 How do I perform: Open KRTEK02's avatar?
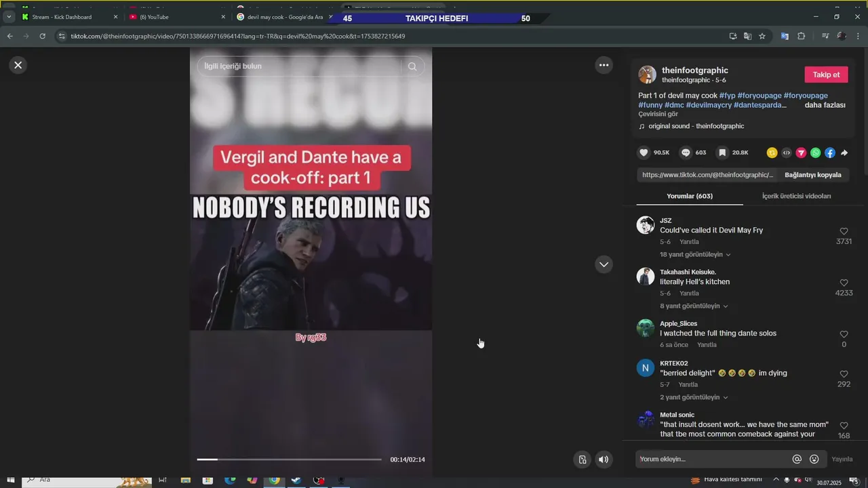646,368
